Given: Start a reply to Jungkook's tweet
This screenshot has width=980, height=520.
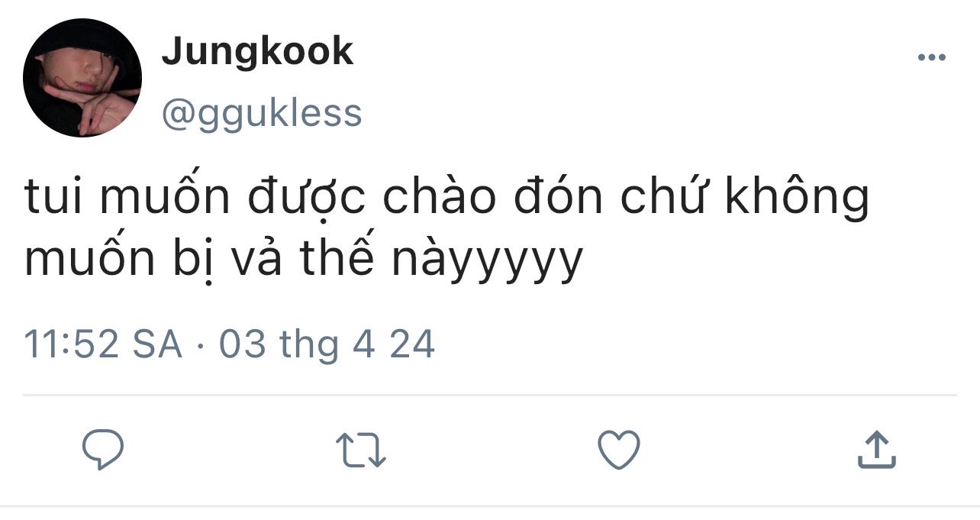Looking at the screenshot, I should pos(103,449).
